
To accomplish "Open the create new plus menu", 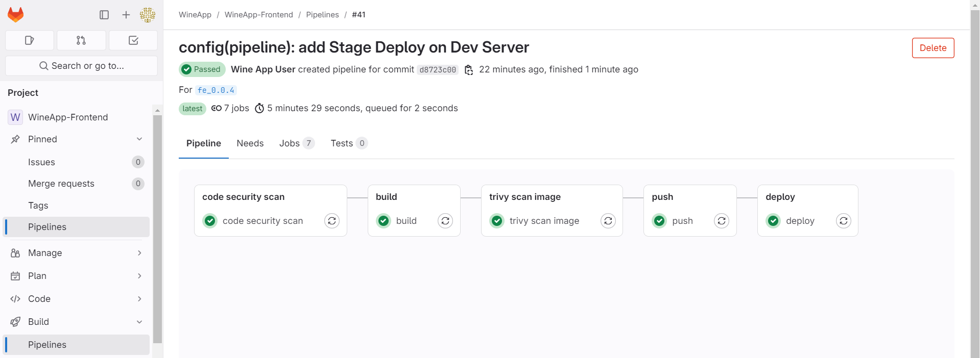I will (x=126, y=15).
